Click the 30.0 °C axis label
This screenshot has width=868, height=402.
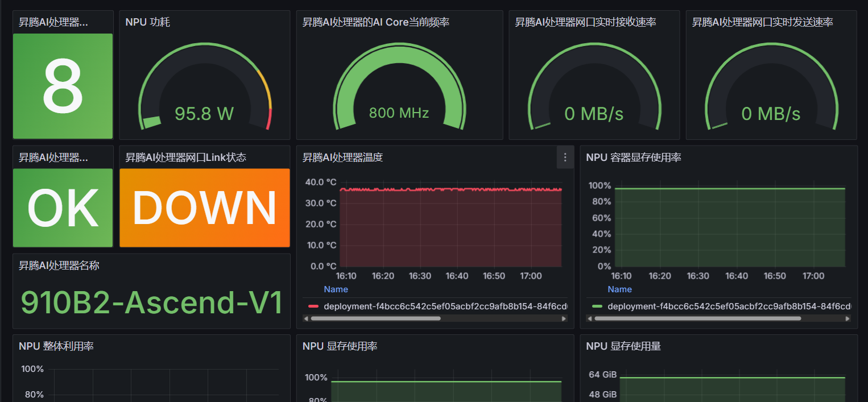[321, 203]
